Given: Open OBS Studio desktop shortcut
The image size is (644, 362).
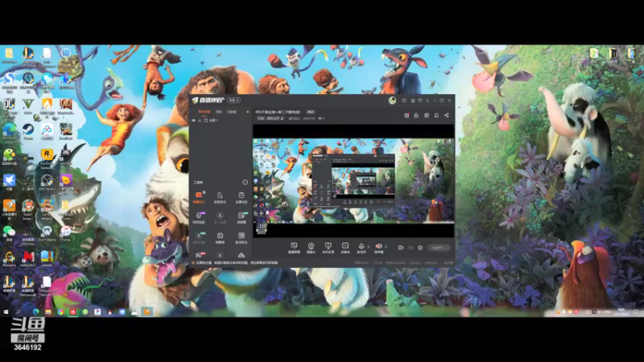Looking at the screenshot, I should (x=47, y=180).
